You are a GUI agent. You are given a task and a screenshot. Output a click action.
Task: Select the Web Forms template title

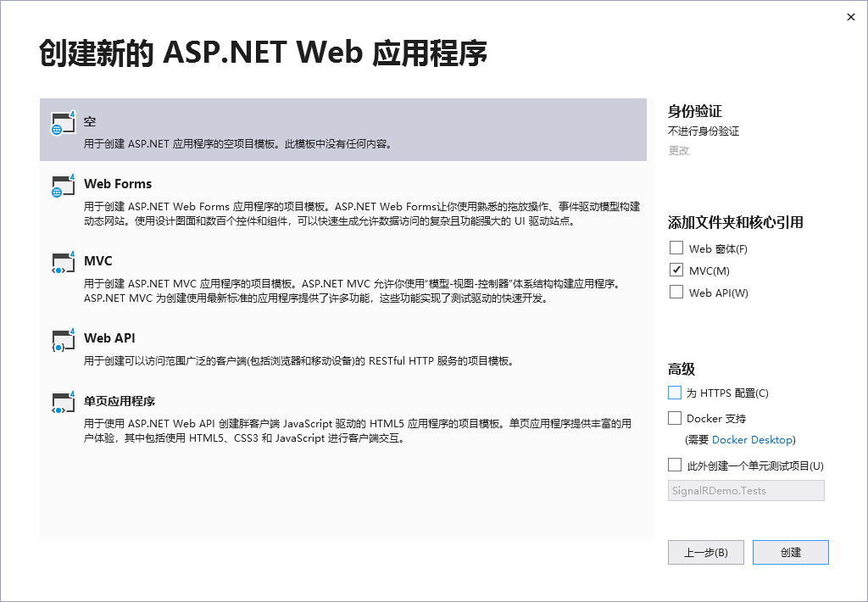(x=118, y=184)
